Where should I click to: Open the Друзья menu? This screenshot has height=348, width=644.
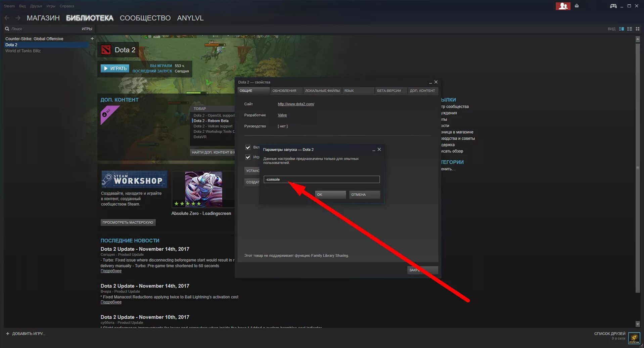(36, 6)
